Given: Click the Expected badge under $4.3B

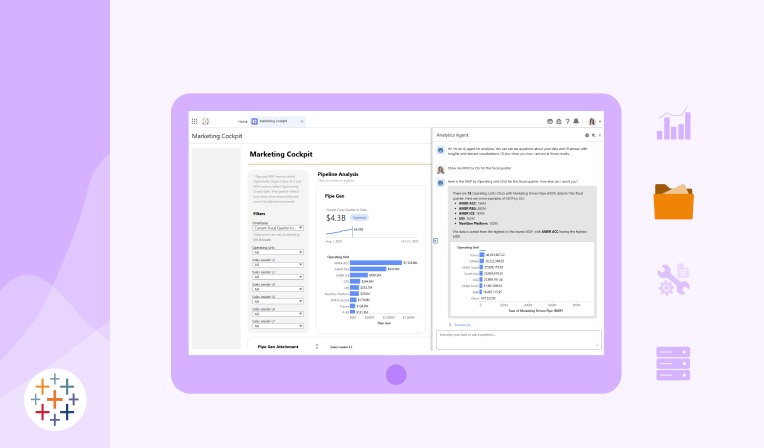Looking at the screenshot, I should pyautogui.click(x=359, y=215).
